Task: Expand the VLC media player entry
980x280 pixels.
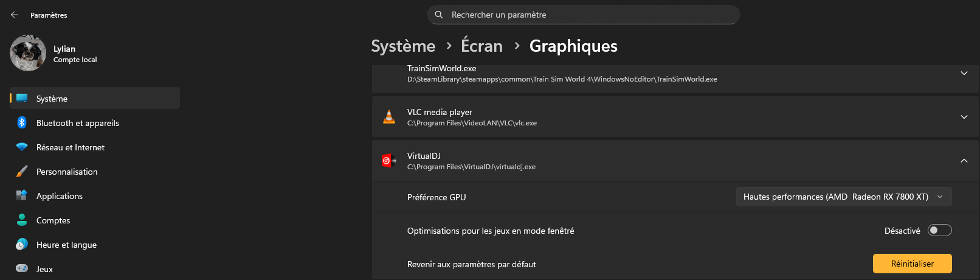Action: pos(964,117)
